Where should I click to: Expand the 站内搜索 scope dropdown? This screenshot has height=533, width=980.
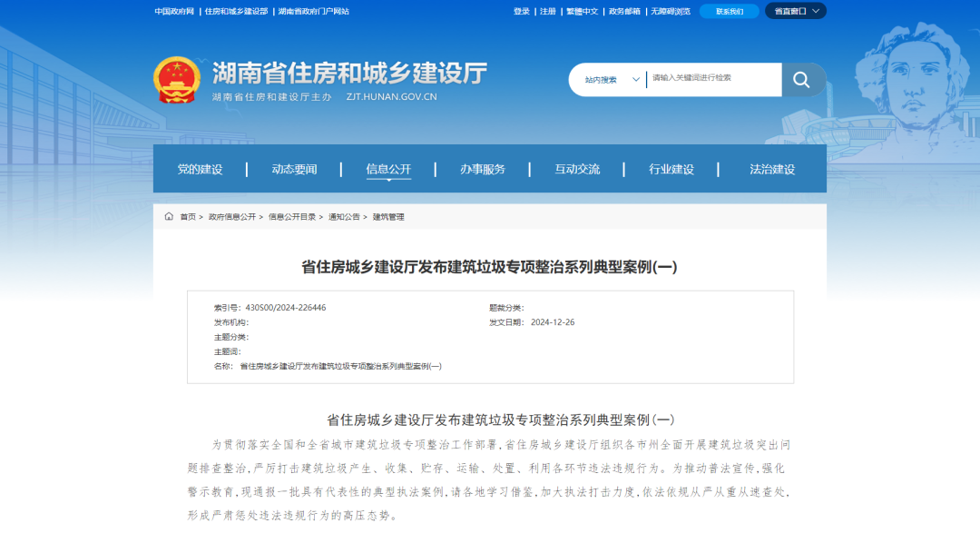point(612,80)
